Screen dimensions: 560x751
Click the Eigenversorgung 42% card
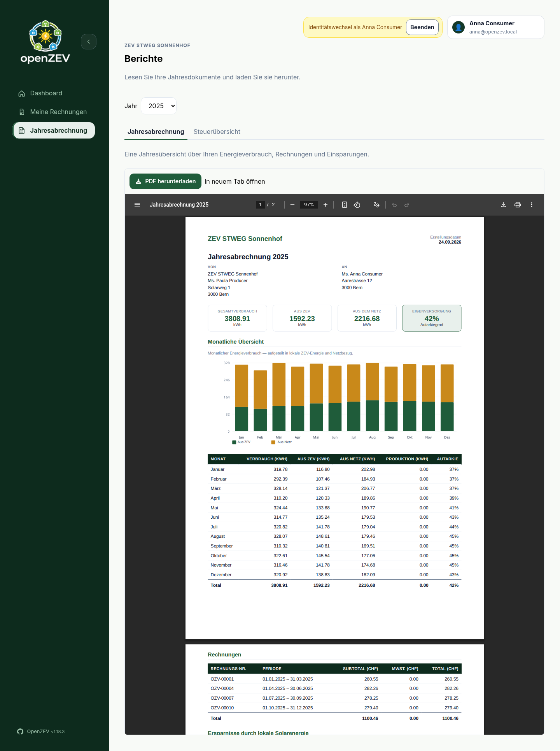[x=432, y=318]
